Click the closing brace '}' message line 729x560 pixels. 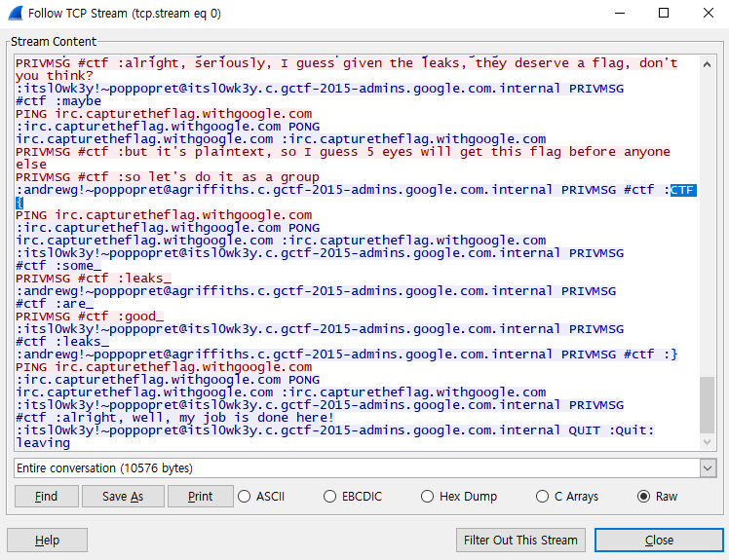pos(347,355)
